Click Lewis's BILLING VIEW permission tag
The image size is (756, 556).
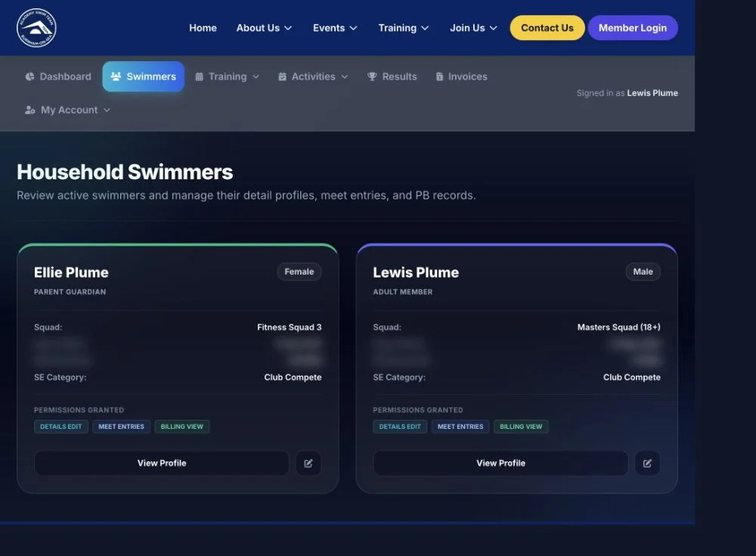coord(521,427)
